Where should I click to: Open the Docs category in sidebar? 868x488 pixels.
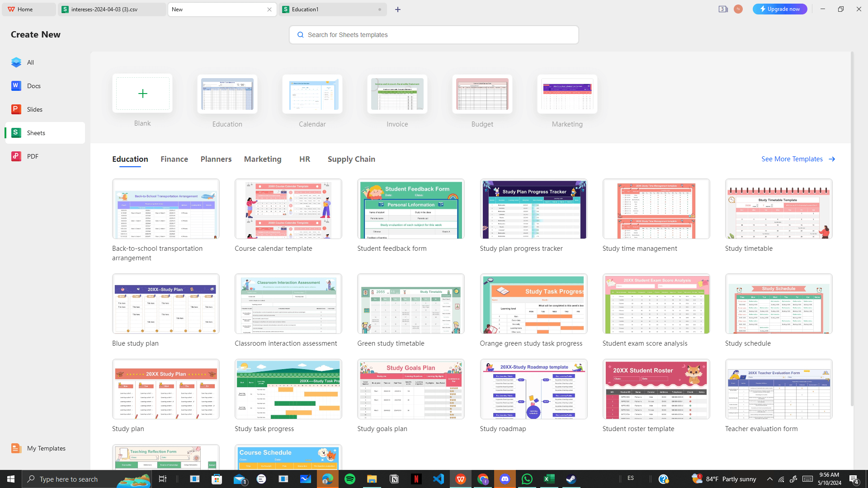(33, 86)
